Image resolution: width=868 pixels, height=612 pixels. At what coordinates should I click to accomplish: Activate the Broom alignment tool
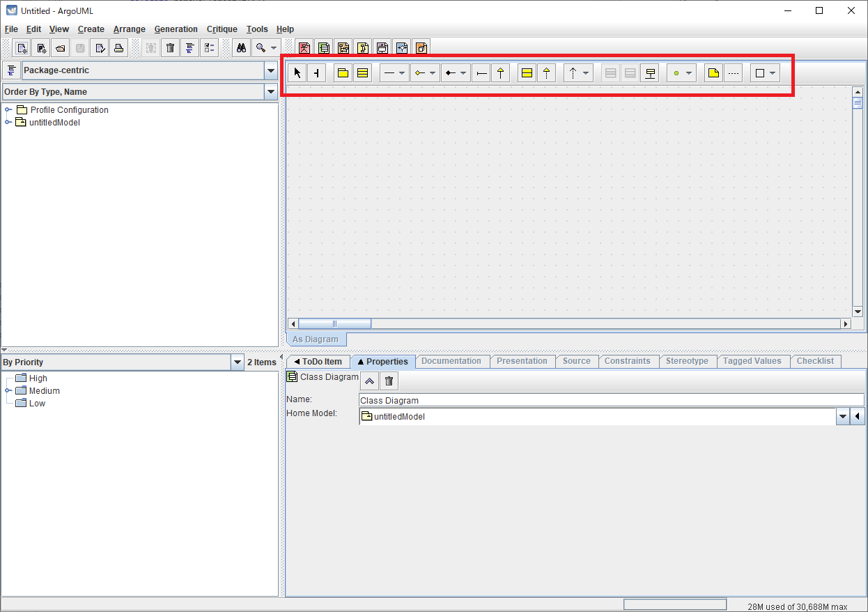click(317, 73)
